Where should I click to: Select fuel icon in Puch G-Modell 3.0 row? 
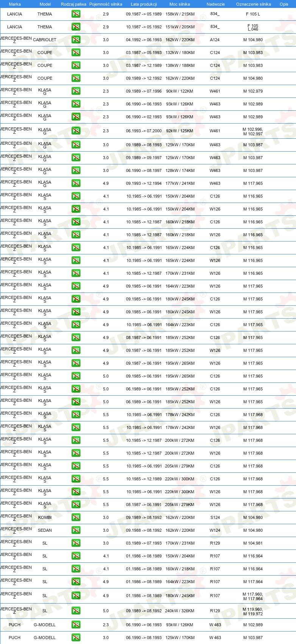click(76, 638)
